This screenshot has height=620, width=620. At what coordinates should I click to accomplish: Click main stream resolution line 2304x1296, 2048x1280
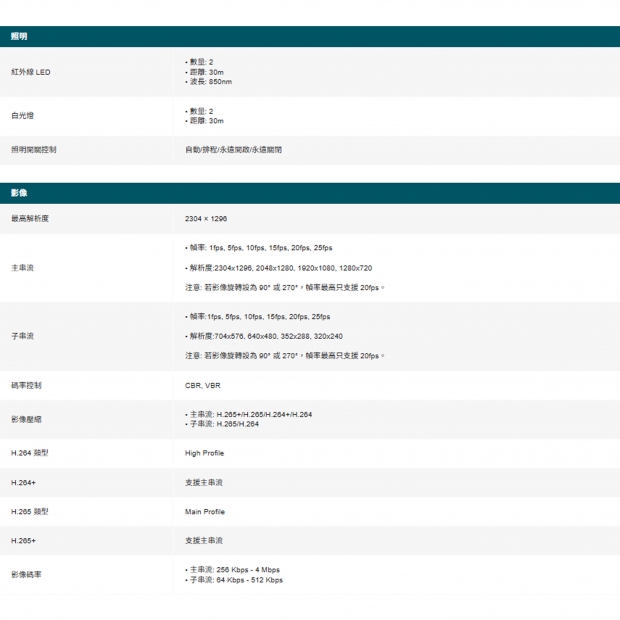(281, 268)
